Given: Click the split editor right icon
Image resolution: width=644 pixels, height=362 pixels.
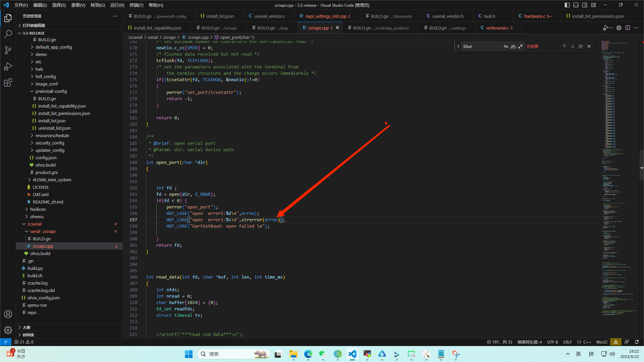Looking at the screenshot, I should 628,28.
